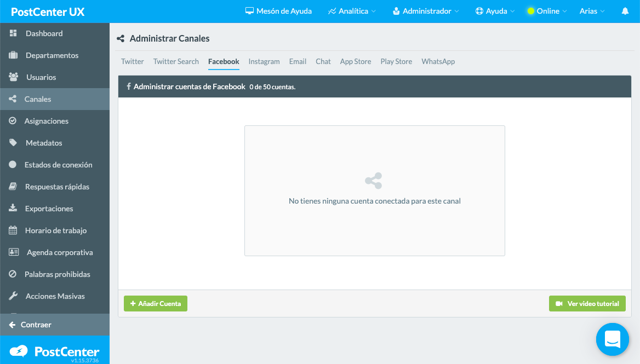The height and width of the screenshot is (364, 640).
Task: Switch to the App Store tab
Action: (356, 61)
